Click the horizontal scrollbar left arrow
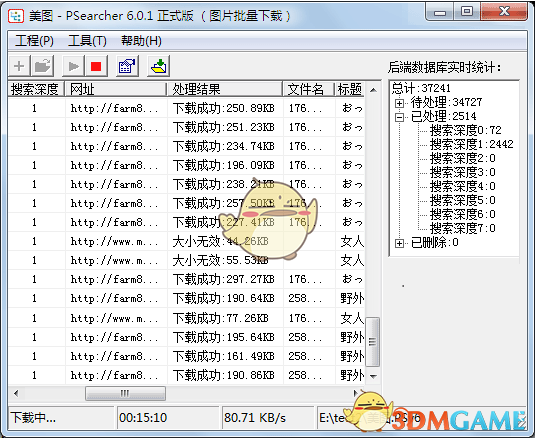Image resolution: width=536 pixels, height=439 pixels. [x=16, y=394]
